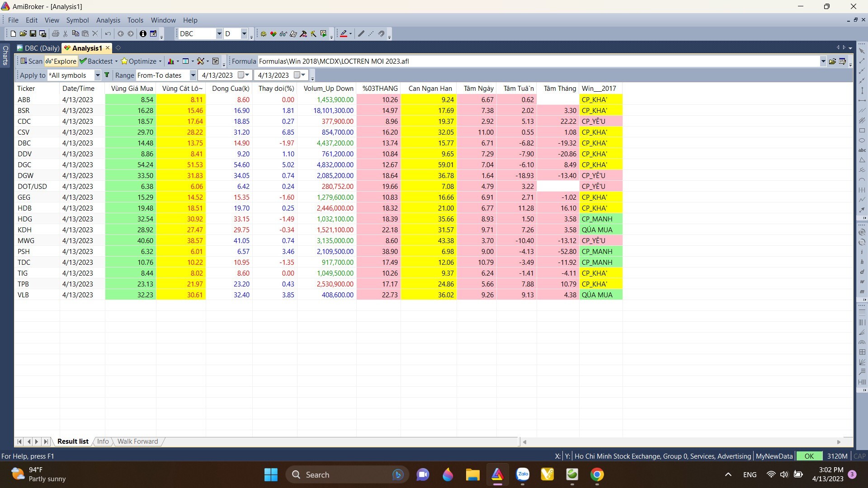The image size is (868, 488).
Task: Open the Range From-To dates dropdown
Action: [193, 75]
